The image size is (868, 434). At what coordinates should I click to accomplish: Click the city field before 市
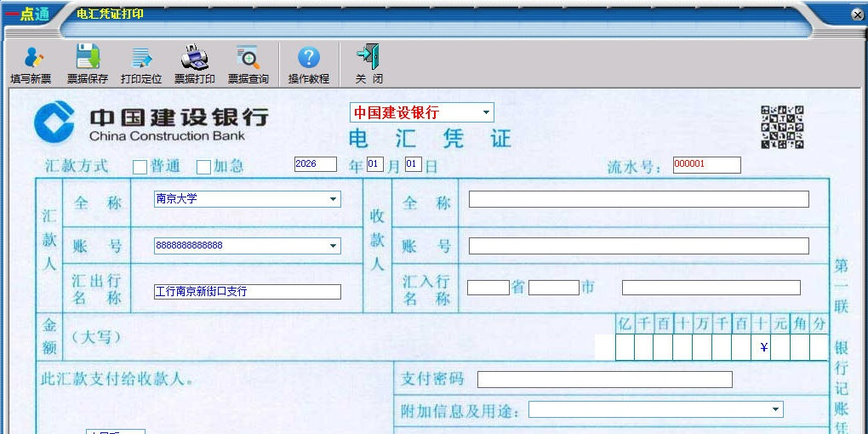tap(554, 288)
